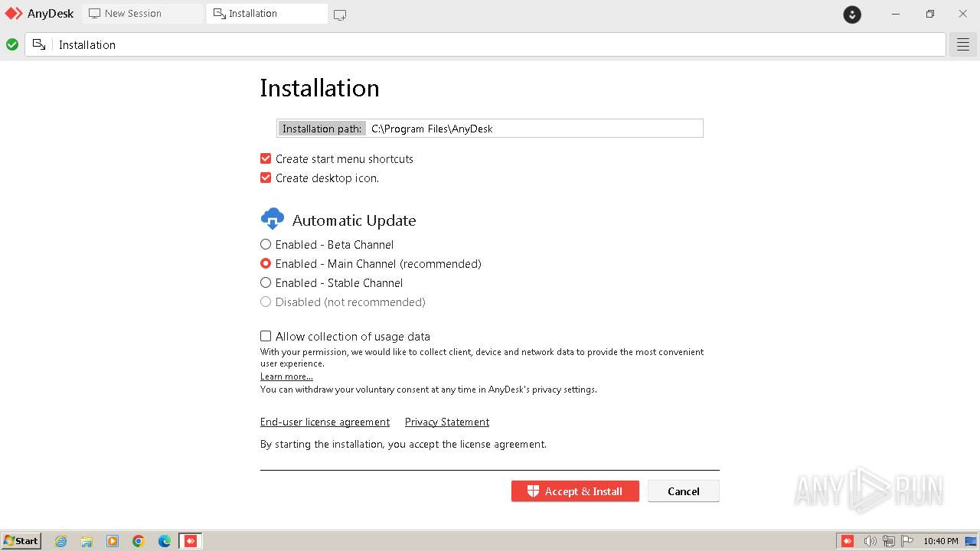Enable Allow collection of usage data
Viewport: 980px width, 551px height.
tap(266, 336)
